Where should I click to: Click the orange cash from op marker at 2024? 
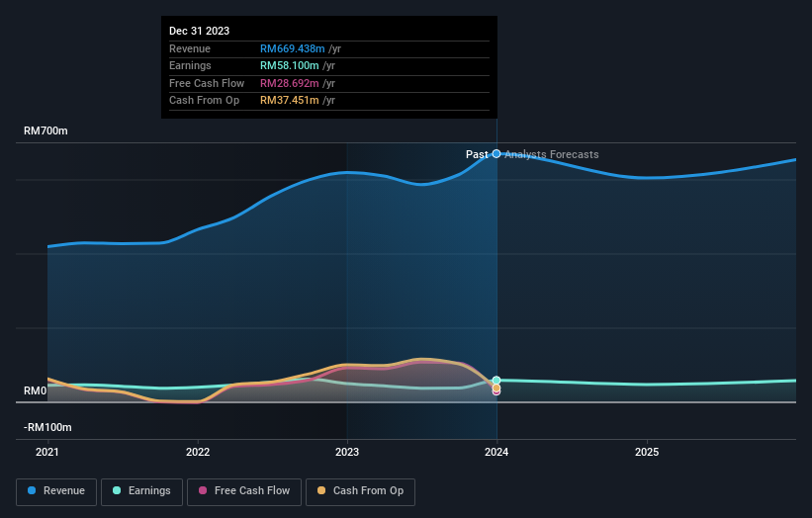(x=496, y=388)
